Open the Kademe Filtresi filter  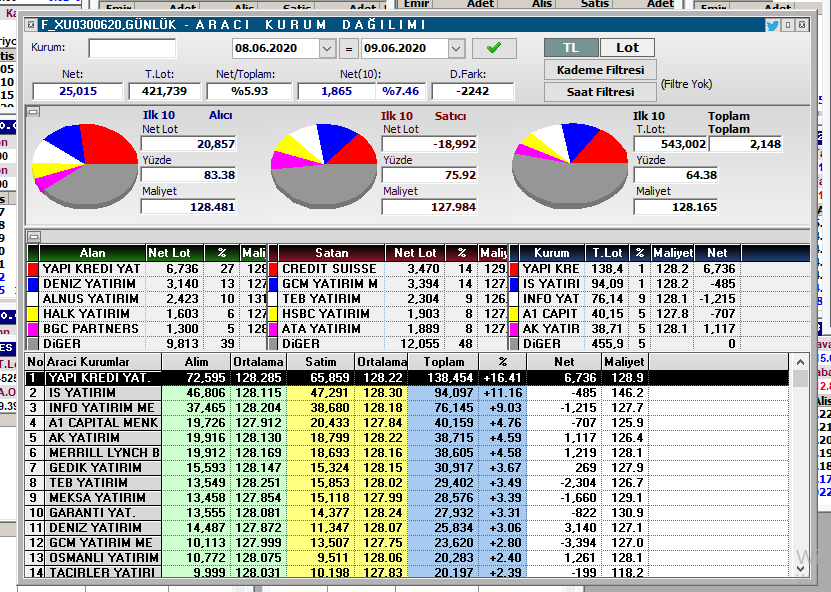[600, 70]
